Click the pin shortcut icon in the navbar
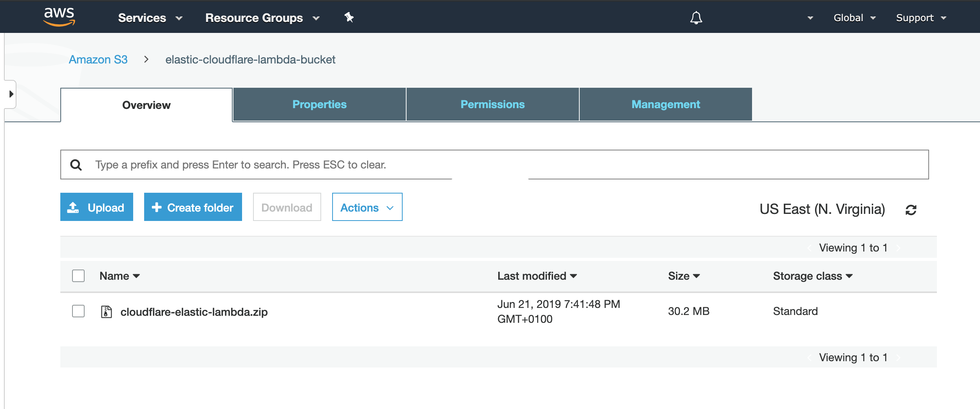 point(349,17)
